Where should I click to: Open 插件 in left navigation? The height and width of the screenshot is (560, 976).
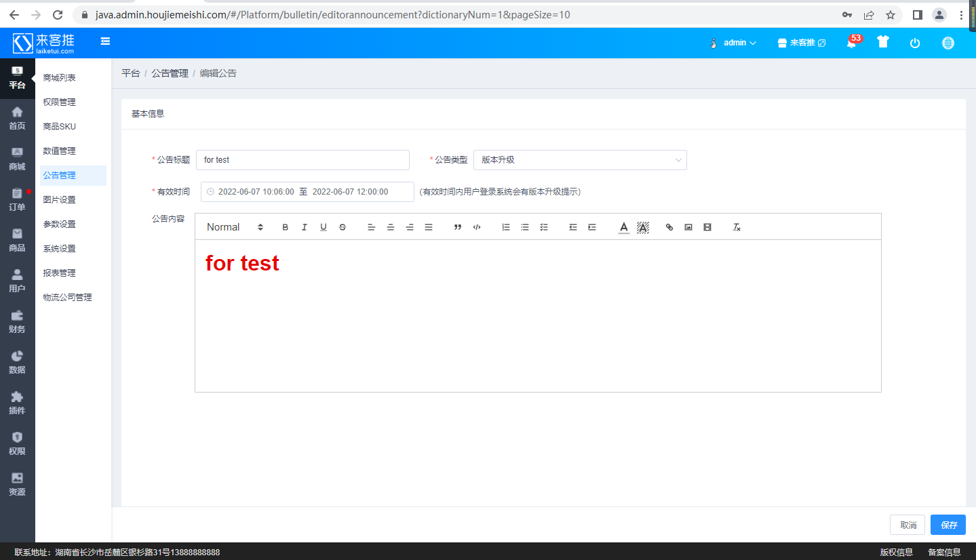(17, 403)
